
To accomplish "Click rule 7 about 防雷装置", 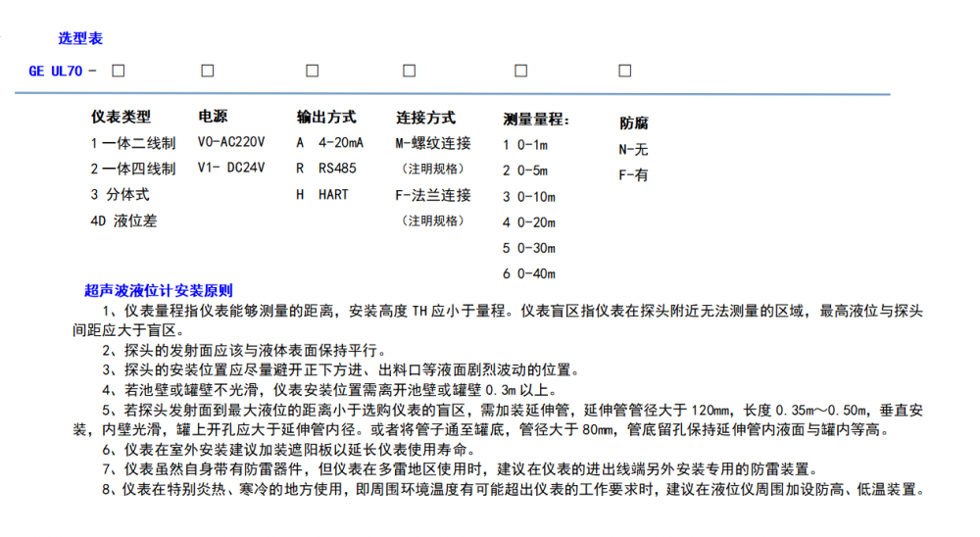I will point(460,469).
